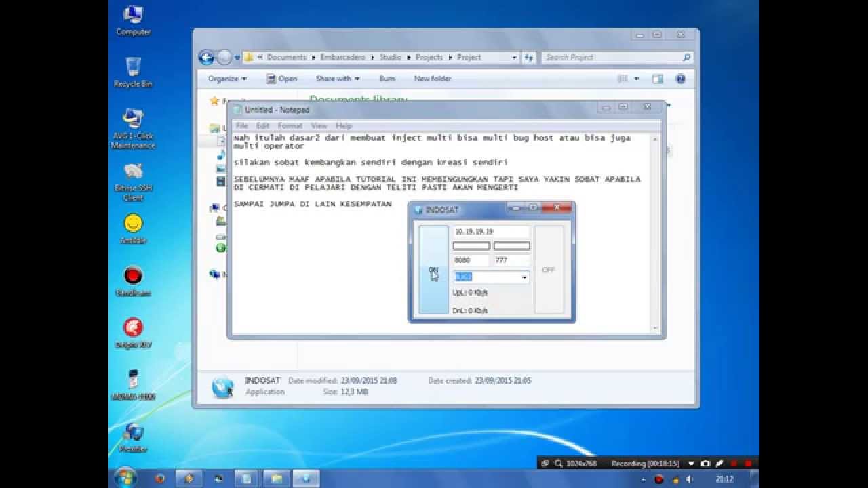Switch to Explorer folder taskbar button

click(277, 479)
